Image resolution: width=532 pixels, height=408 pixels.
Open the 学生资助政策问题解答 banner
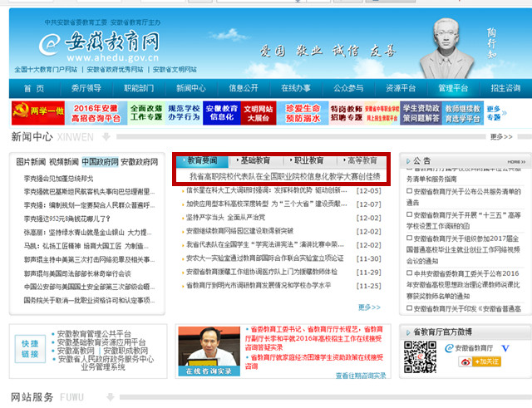(421, 113)
